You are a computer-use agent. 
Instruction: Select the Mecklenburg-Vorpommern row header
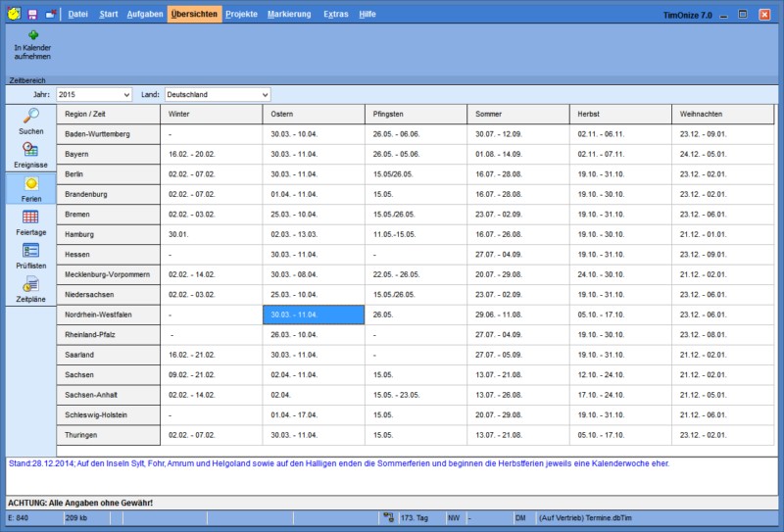click(109, 274)
